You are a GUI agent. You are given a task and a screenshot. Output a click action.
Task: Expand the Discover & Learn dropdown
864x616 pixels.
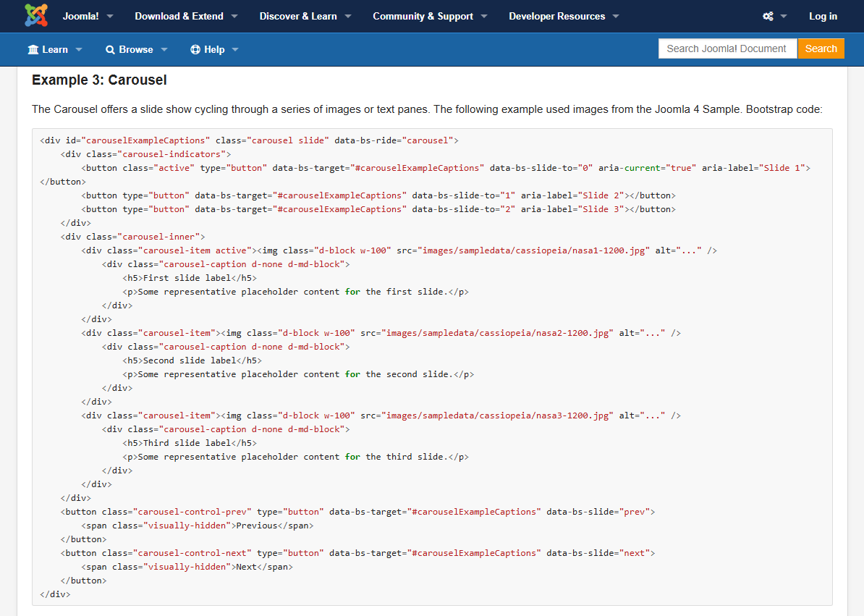click(x=305, y=16)
